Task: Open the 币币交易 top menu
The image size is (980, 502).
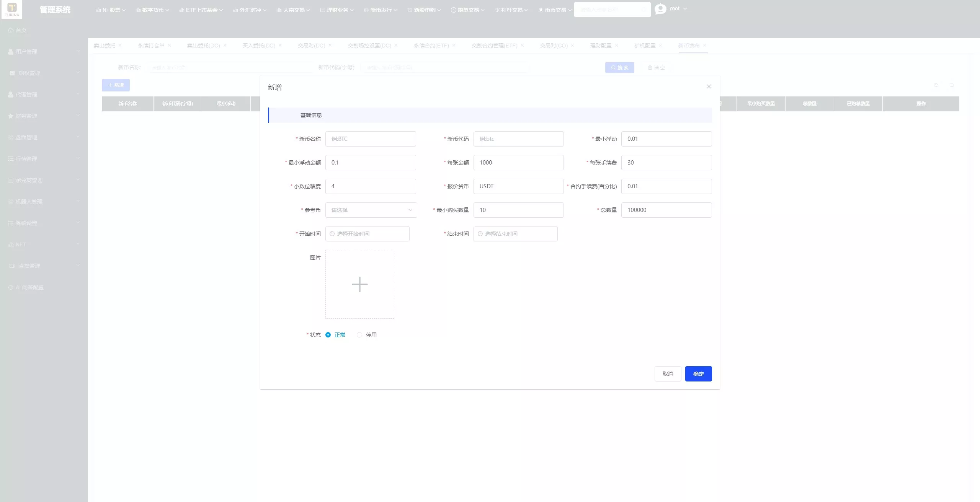Action: [x=555, y=10]
